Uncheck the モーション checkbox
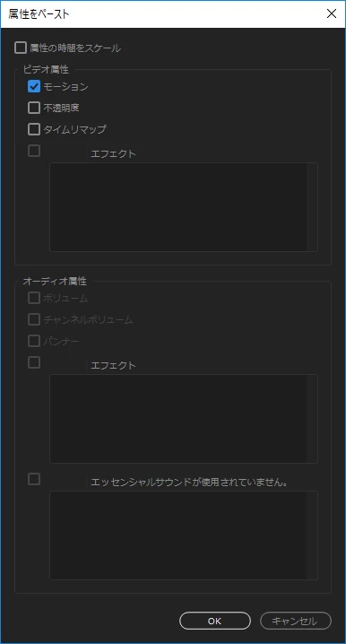 pyautogui.click(x=34, y=87)
